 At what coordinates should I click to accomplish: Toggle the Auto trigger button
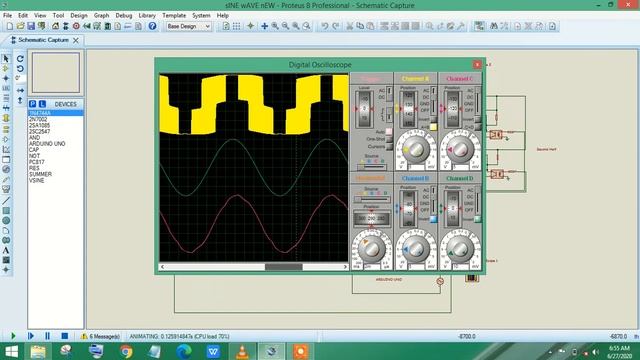click(389, 132)
